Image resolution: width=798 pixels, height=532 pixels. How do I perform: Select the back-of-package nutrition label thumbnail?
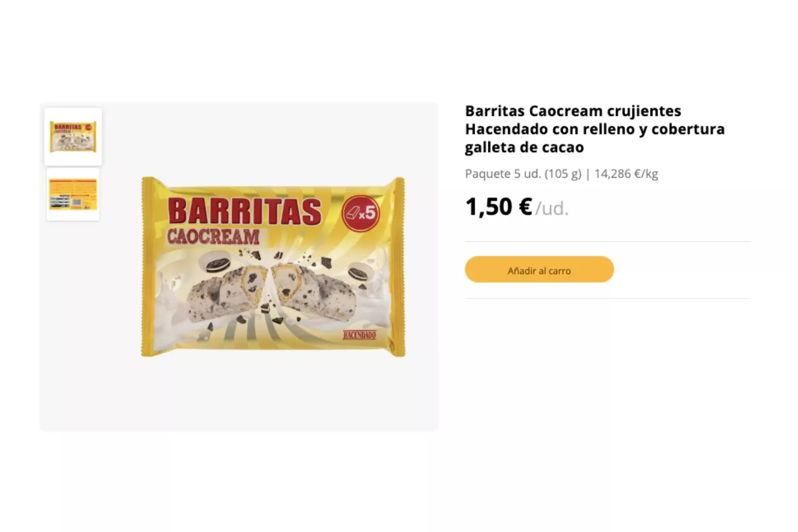point(73,194)
